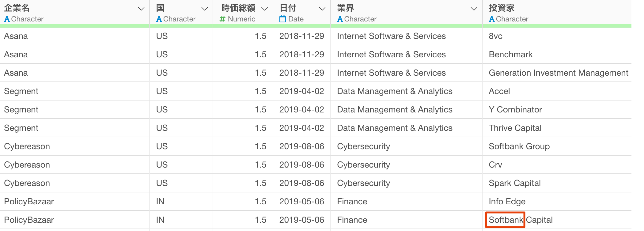Click the Numeric hash icon under 時価総額
This screenshot has height=231, width=644.
[x=222, y=19]
